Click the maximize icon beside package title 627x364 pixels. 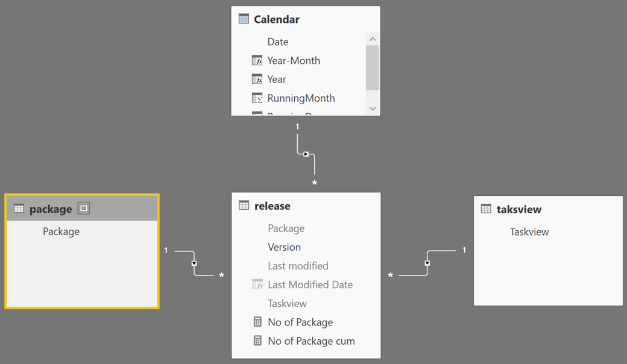point(84,209)
